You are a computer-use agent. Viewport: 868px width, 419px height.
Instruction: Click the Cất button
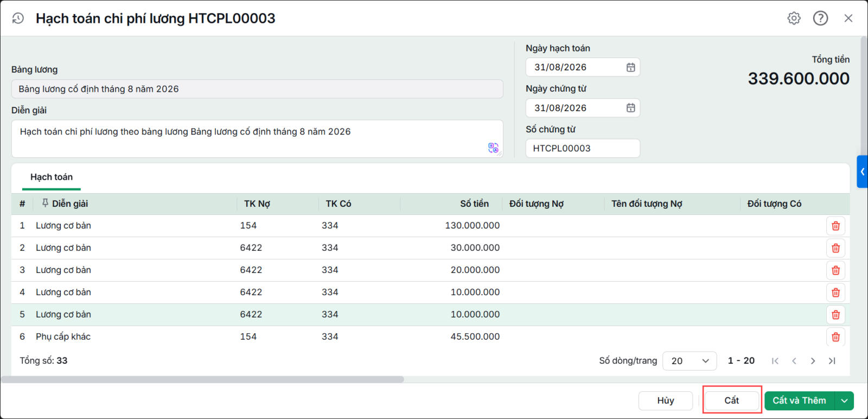click(732, 401)
